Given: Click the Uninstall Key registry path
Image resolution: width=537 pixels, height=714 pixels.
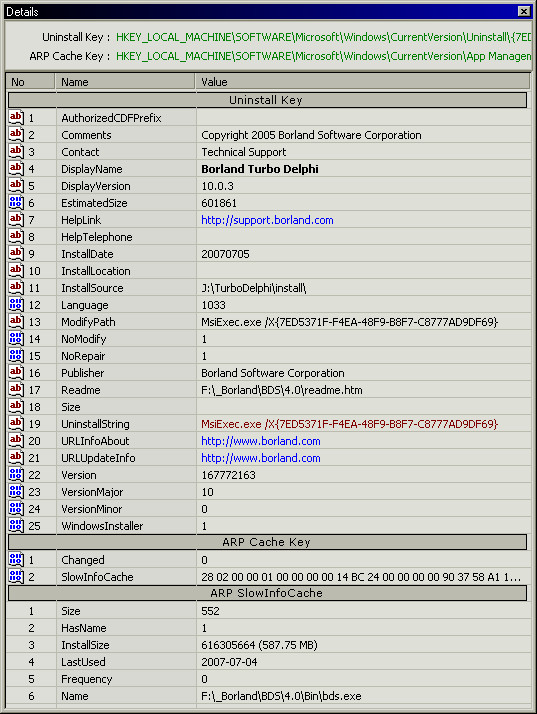Looking at the screenshot, I should (323, 37).
